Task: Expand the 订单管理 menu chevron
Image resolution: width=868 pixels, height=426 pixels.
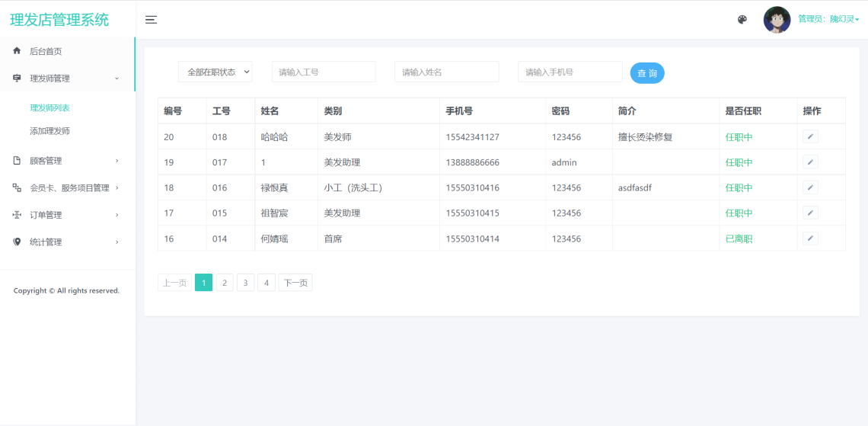Action: tap(116, 215)
